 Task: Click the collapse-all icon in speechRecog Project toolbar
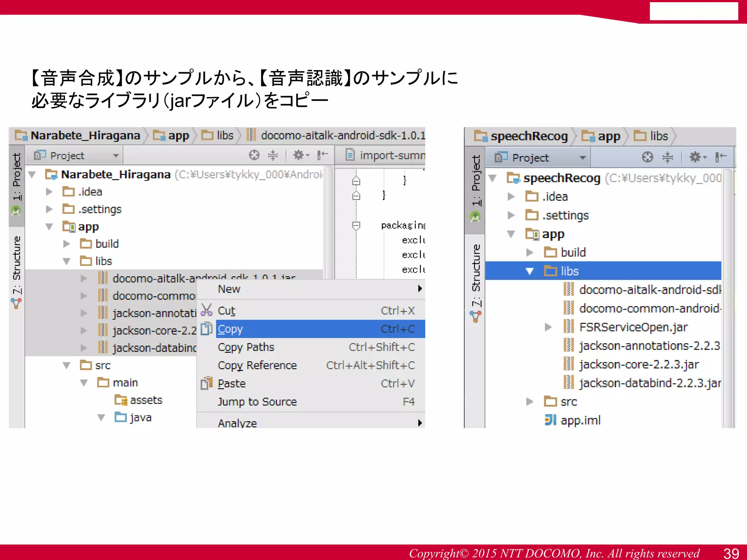pyautogui.click(x=667, y=157)
